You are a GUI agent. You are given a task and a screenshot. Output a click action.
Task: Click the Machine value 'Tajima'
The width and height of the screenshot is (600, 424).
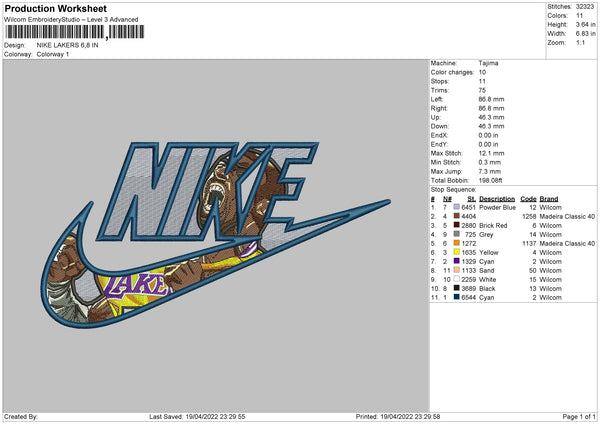click(x=488, y=63)
